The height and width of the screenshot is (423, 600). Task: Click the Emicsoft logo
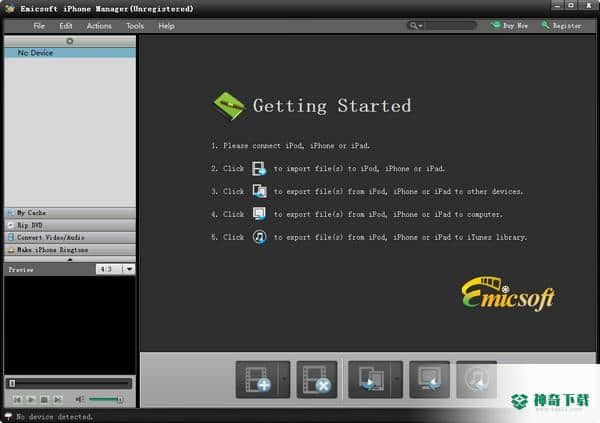(x=508, y=294)
